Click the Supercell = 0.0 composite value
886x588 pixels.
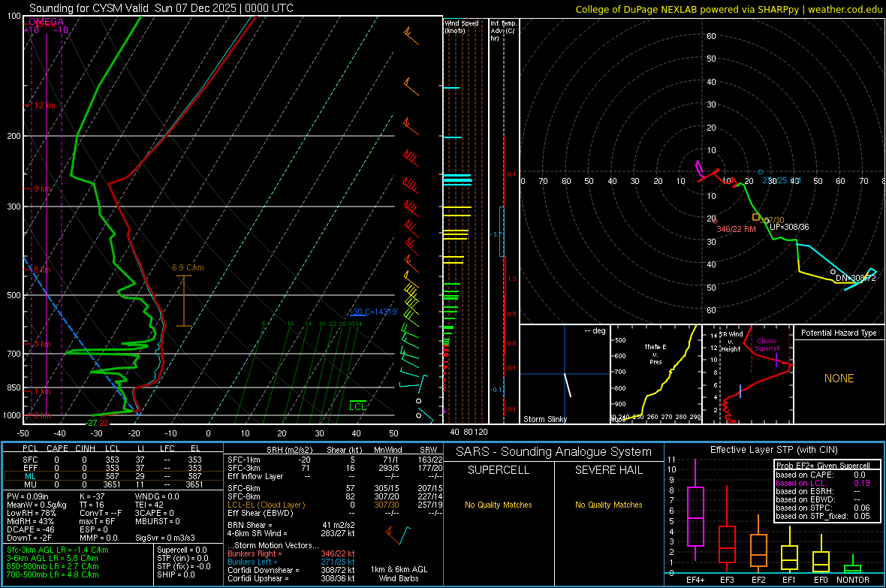[x=182, y=550]
